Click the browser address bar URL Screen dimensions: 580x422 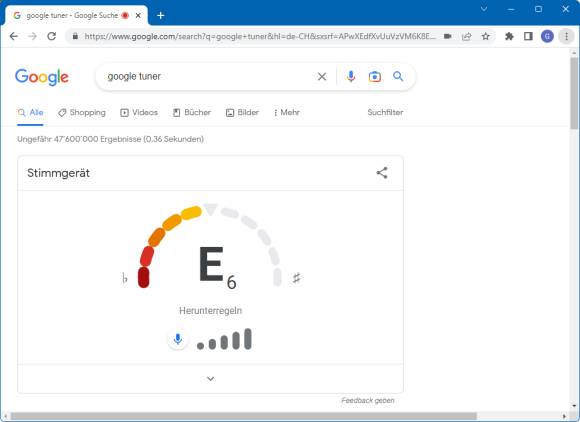[260, 36]
